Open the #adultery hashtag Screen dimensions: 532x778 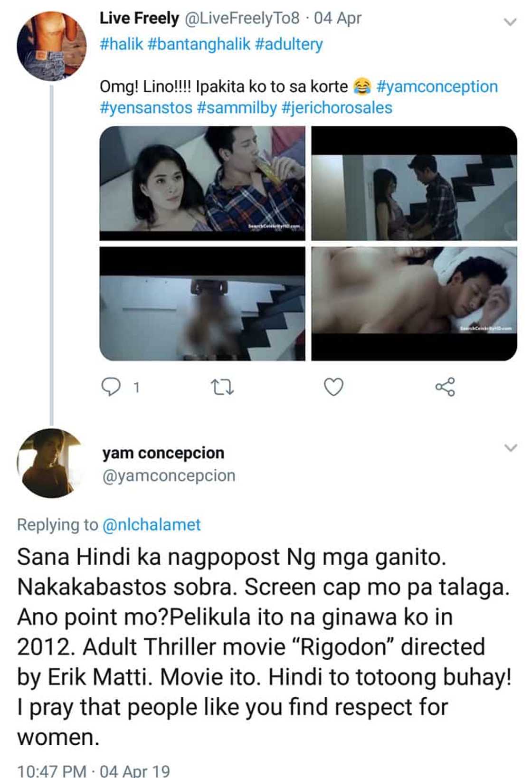[289, 45]
